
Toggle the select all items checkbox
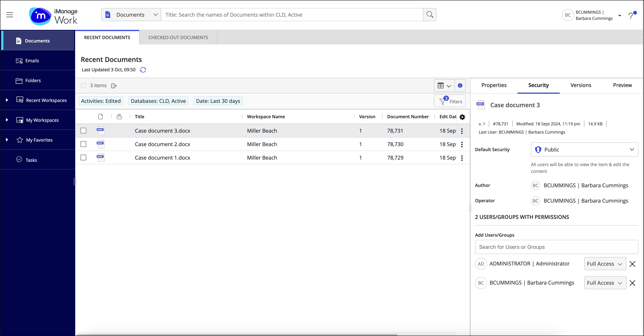pos(84,85)
